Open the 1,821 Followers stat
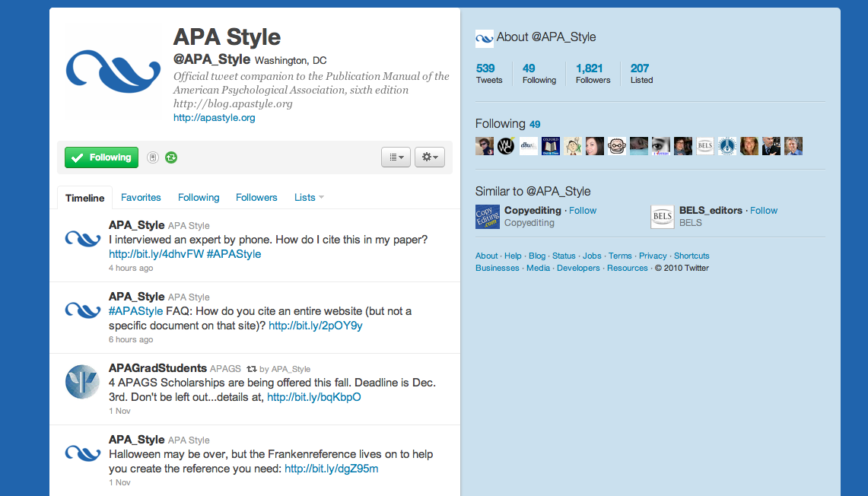Screen dimensions: 868x496 [593, 73]
